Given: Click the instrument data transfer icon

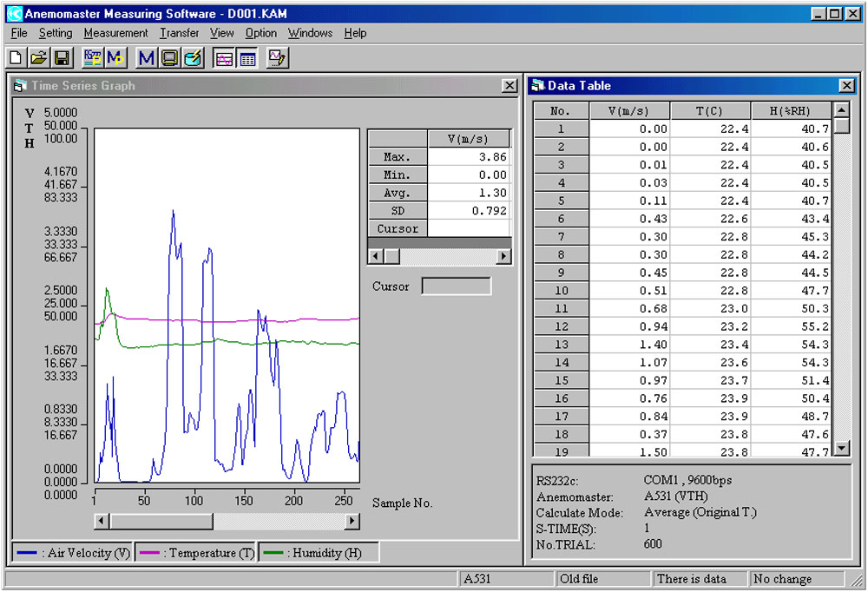Looking at the screenshot, I should 193,58.
